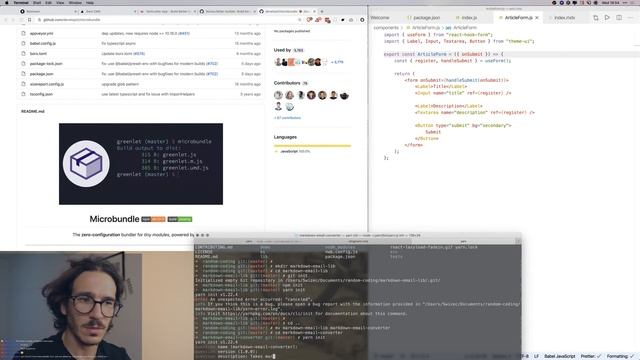Open the first contributor avatar
The height and width of the screenshot is (360, 640).
pyautogui.click(x=278, y=95)
